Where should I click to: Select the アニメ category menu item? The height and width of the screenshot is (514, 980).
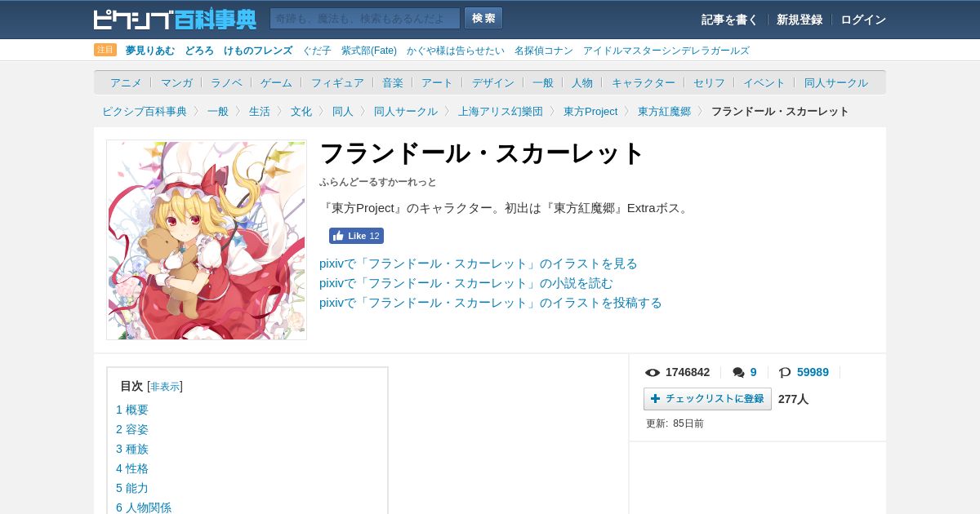[x=126, y=82]
